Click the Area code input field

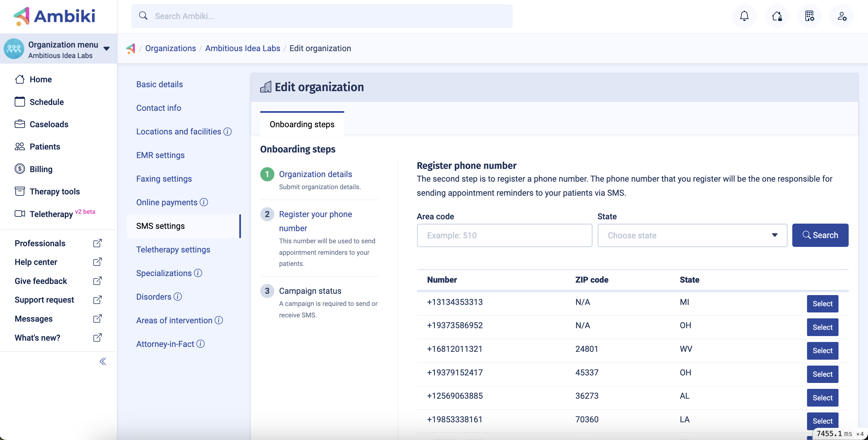pos(504,235)
